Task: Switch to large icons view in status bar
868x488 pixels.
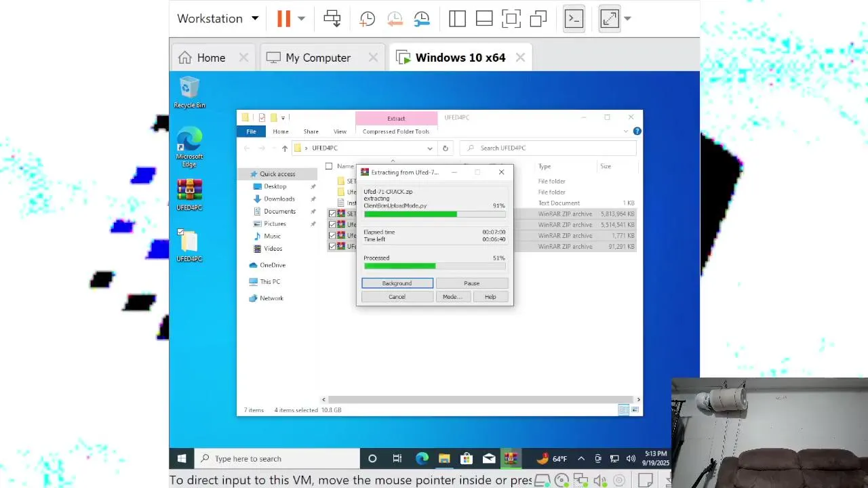Action: click(635, 409)
